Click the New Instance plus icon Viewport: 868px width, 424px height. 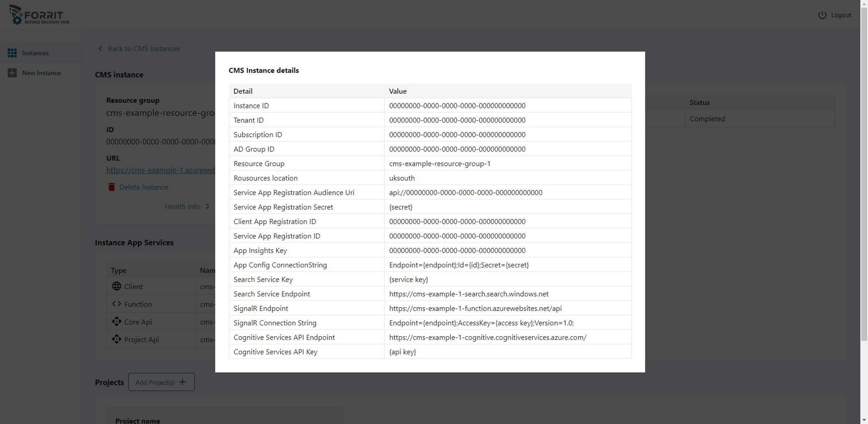[x=12, y=73]
